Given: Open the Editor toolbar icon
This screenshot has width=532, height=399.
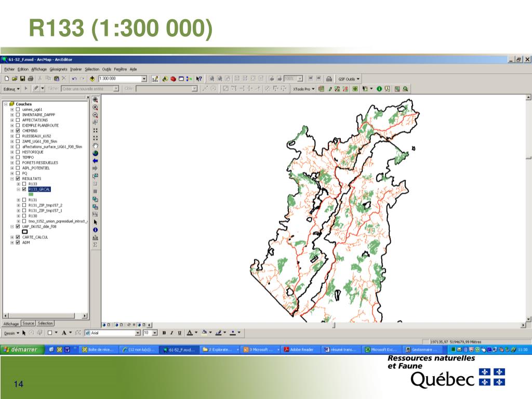Looking at the screenshot, I should click(155, 79).
